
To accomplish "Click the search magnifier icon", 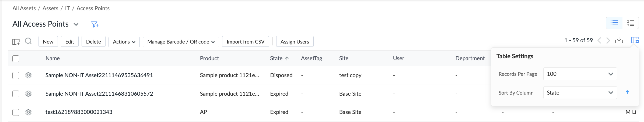I will [x=28, y=41].
